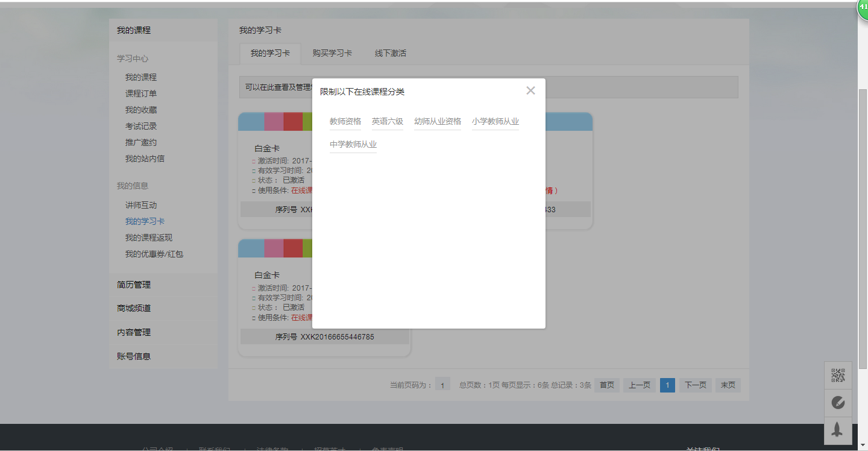
Task: Click the current page number field showing 1
Action: pos(443,385)
